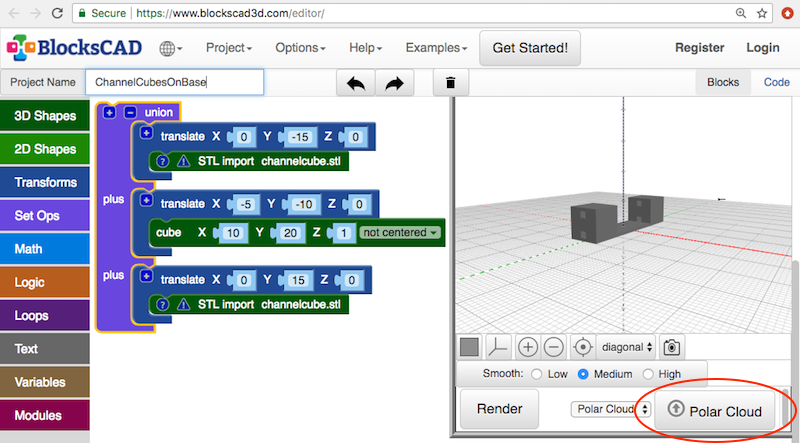This screenshot has width=800, height=443.
Task: Open the diagonal view dropdown
Action: (x=627, y=348)
